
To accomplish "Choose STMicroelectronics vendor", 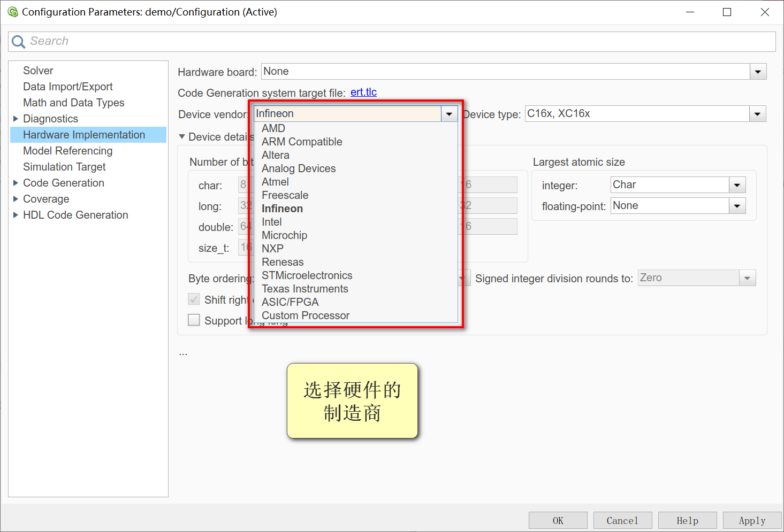I will point(307,275).
